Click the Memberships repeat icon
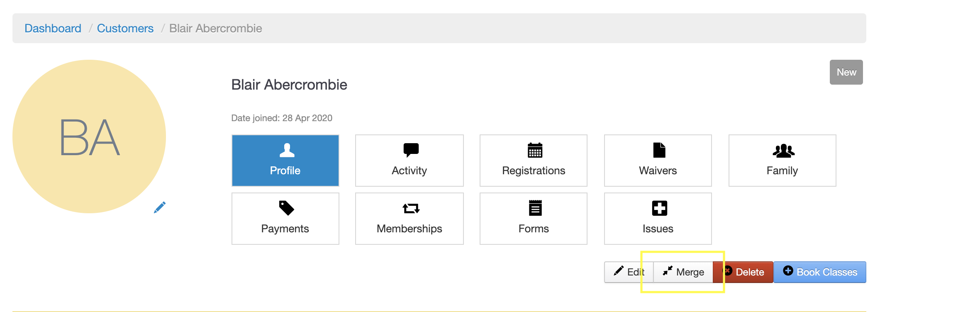Viewport: 980px width, 312px height. click(411, 208)
